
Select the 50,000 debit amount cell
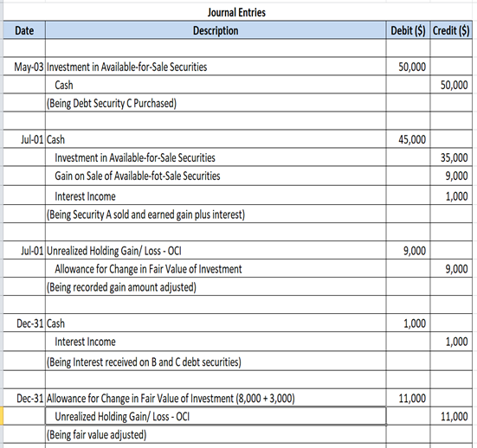[408, 67]
